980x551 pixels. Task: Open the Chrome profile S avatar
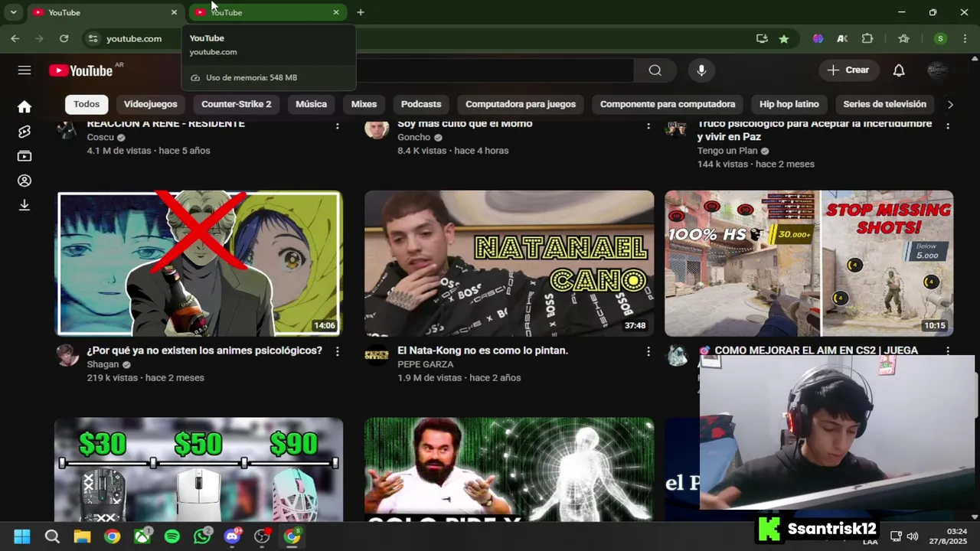coord(940,38)
